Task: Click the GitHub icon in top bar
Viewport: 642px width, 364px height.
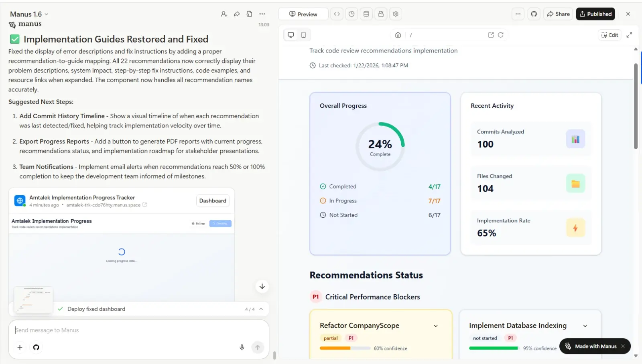Action: click(534, 14)
